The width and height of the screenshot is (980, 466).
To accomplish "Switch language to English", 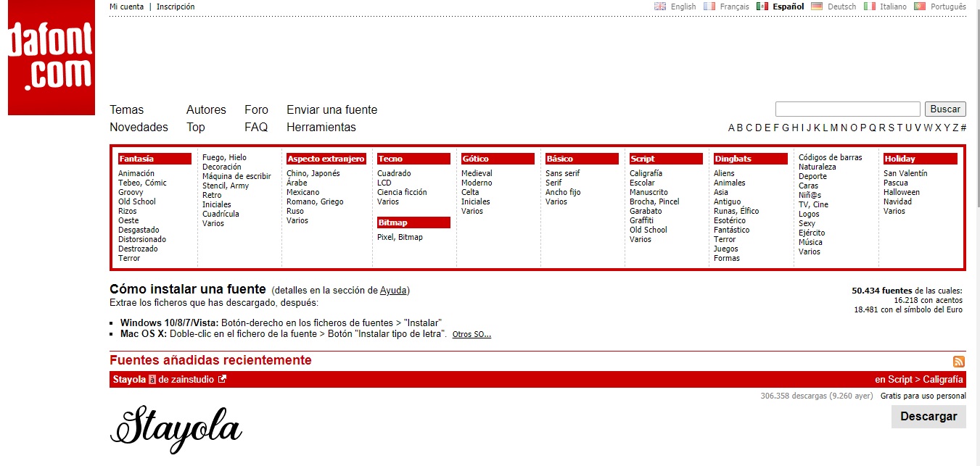I will tap(683, 7).
